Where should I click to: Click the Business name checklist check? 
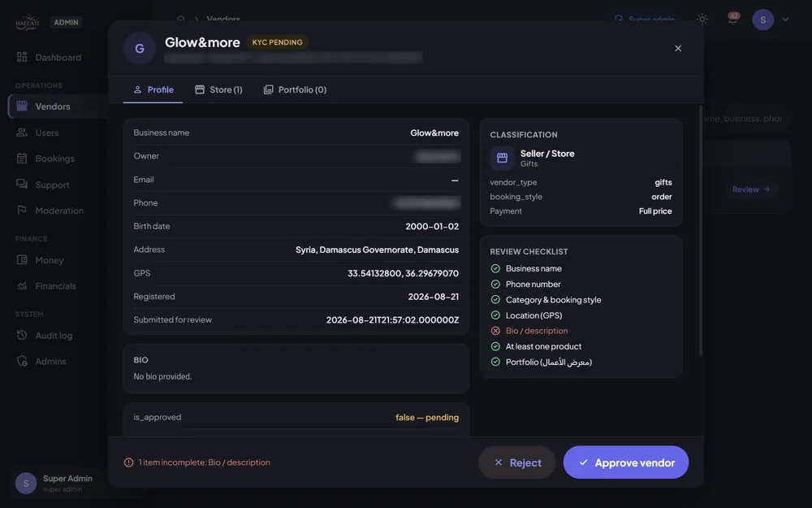[495, 268]
